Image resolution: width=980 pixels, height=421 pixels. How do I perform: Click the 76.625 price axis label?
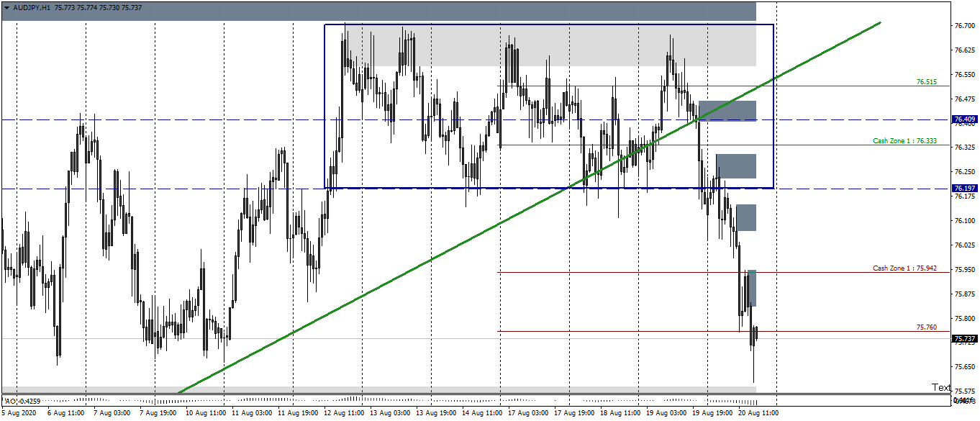(x=964, y=50)
